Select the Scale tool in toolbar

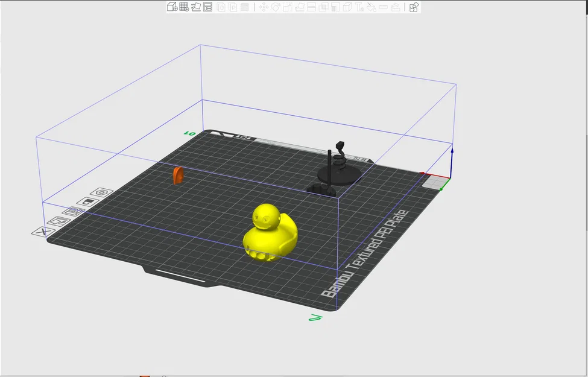point(288,7)
